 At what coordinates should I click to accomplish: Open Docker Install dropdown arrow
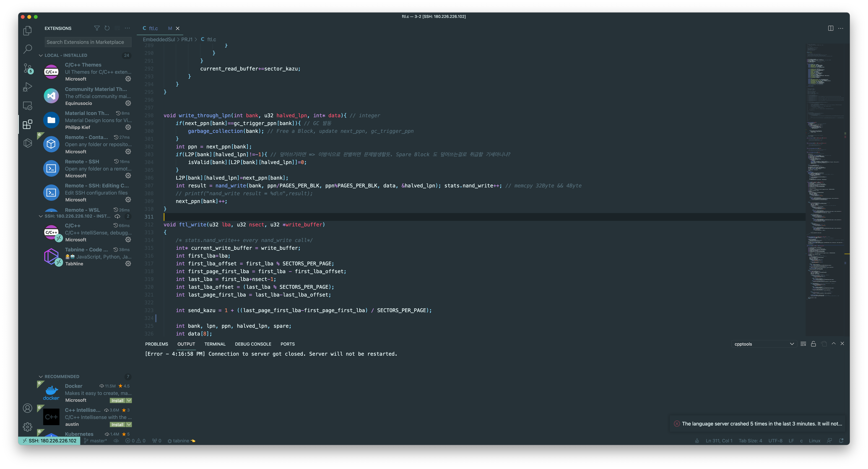[129, 401]
